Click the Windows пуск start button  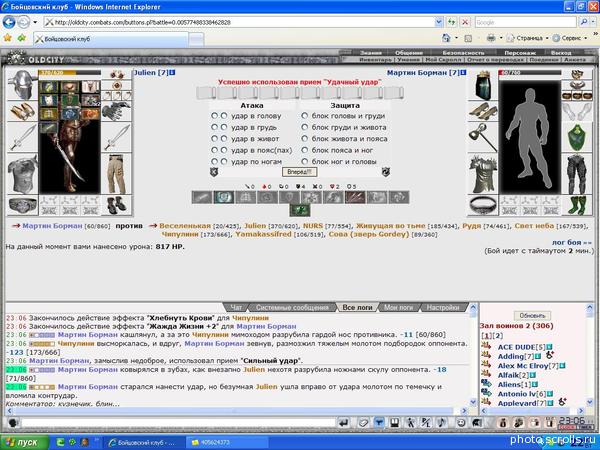coord(24,442)
